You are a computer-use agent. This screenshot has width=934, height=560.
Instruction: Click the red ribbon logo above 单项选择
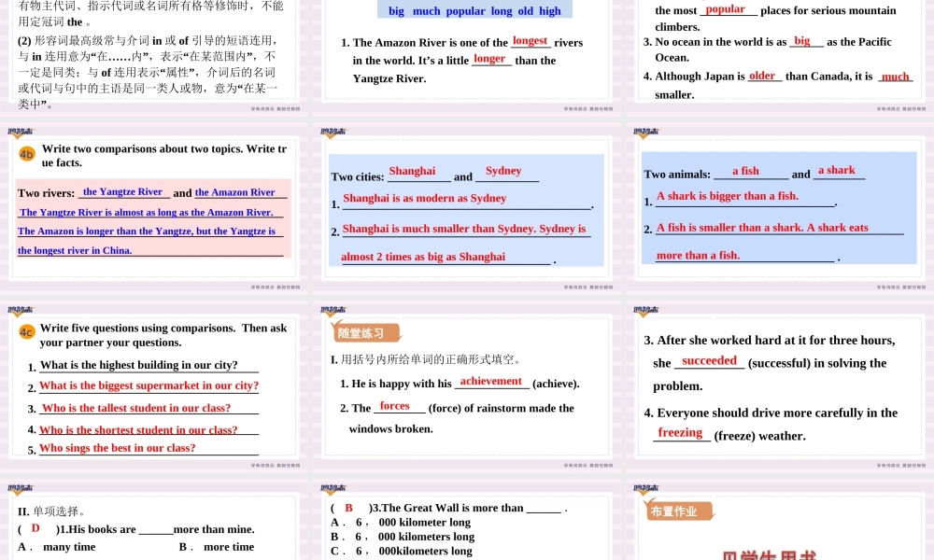point(19,489)
